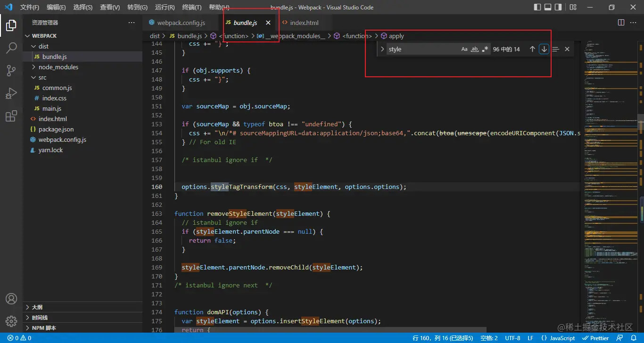The height and width of the screenshot is (343, 644).
Task: Open index.css in the explorer
Action: (x=83, y=98)
